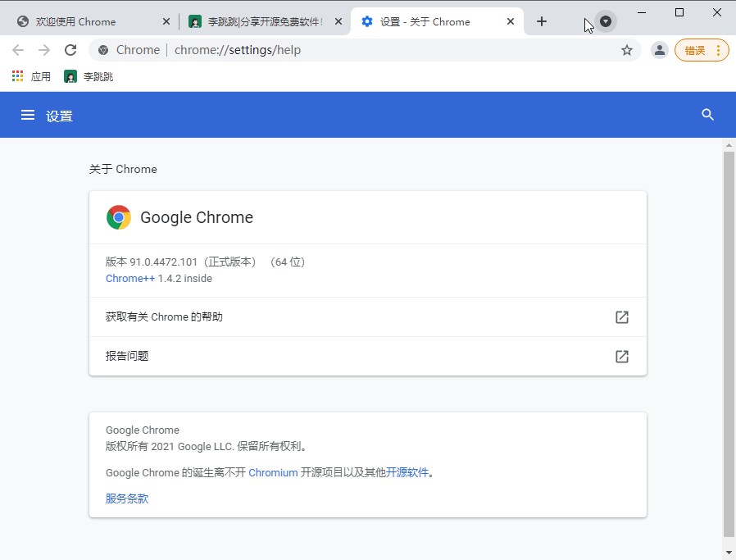Click the external link icon for Chrome help
The width and height of the screenshot is (736, 560).
click(622, 317)
